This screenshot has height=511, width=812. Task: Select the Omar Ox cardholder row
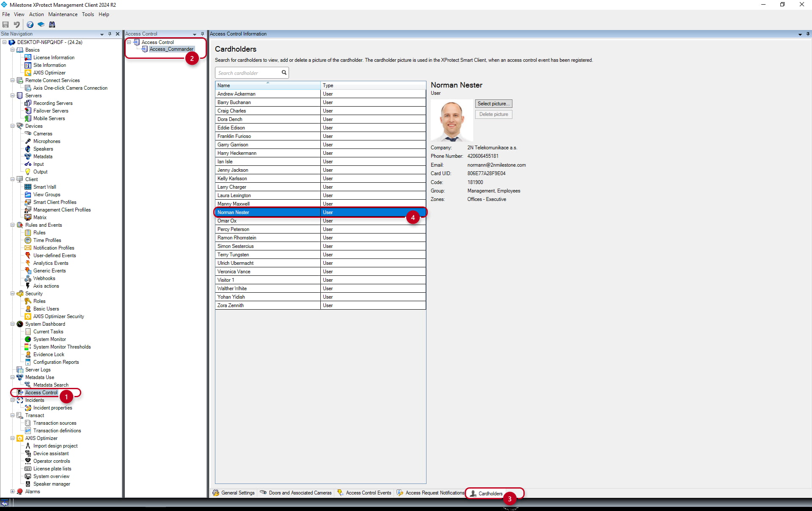(x=320, y=221)
